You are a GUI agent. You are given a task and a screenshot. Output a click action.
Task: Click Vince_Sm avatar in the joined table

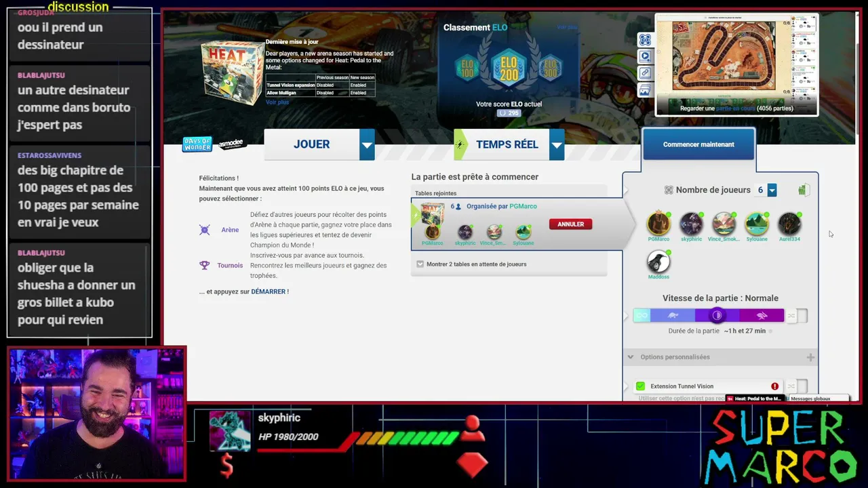494,232
